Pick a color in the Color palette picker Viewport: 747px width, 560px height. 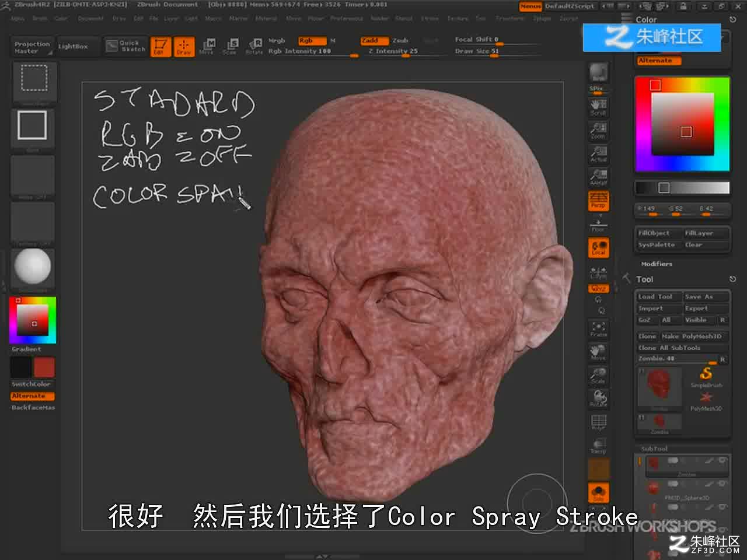682,124
